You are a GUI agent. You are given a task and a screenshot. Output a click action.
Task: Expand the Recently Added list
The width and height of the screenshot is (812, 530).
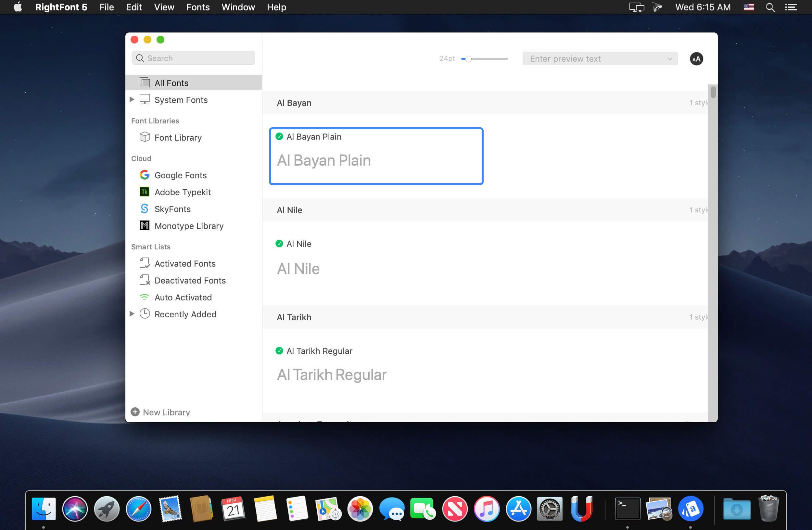click(132, 314)
